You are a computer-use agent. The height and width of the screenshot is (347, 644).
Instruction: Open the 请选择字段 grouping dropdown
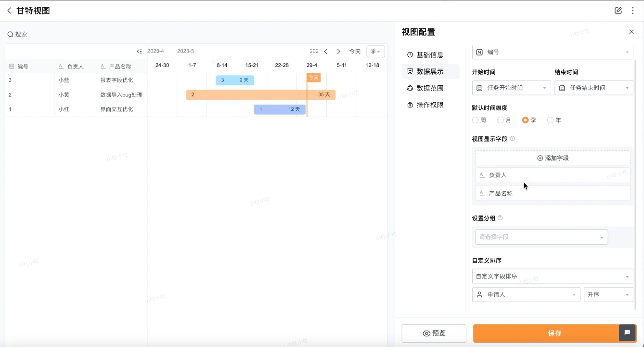(541, 237)
